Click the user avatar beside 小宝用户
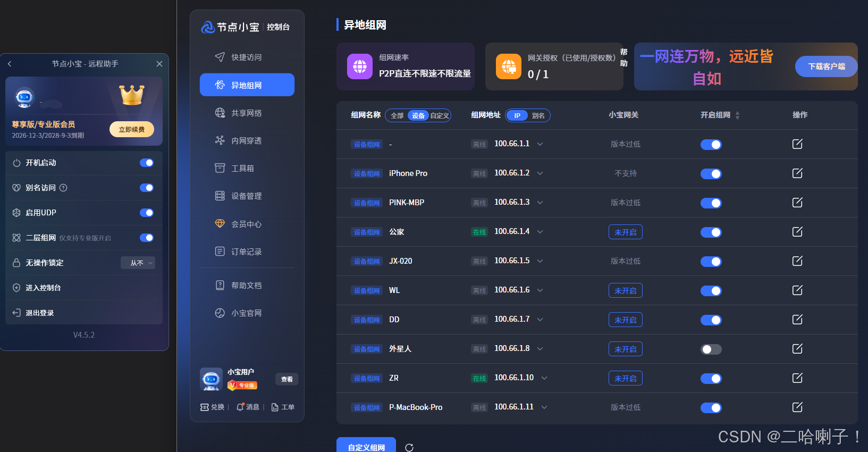Screen dimensions: 868x452 point(211,379)
